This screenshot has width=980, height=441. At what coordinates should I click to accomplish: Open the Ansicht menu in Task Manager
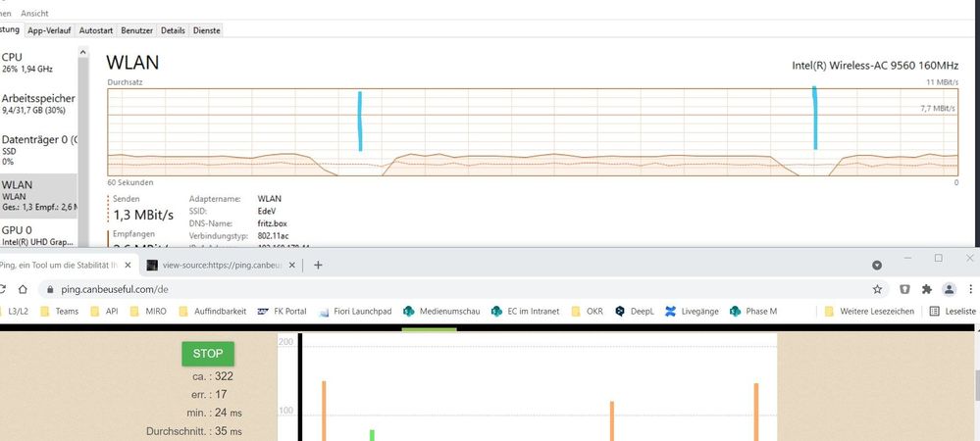tap(34, 13)
